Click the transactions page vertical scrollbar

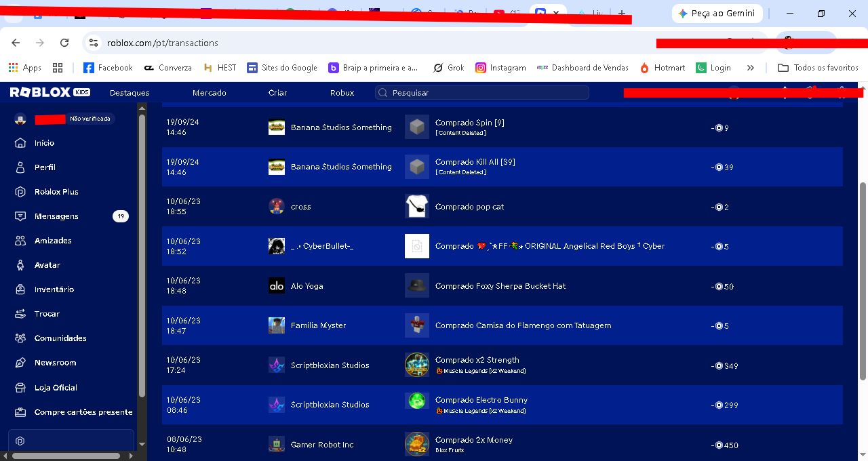863,281
